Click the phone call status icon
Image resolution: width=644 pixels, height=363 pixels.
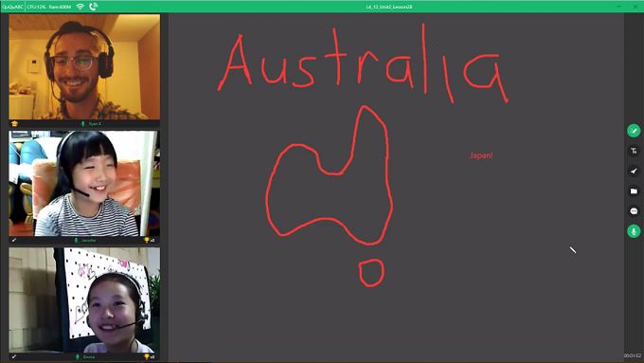click(94, 7)
